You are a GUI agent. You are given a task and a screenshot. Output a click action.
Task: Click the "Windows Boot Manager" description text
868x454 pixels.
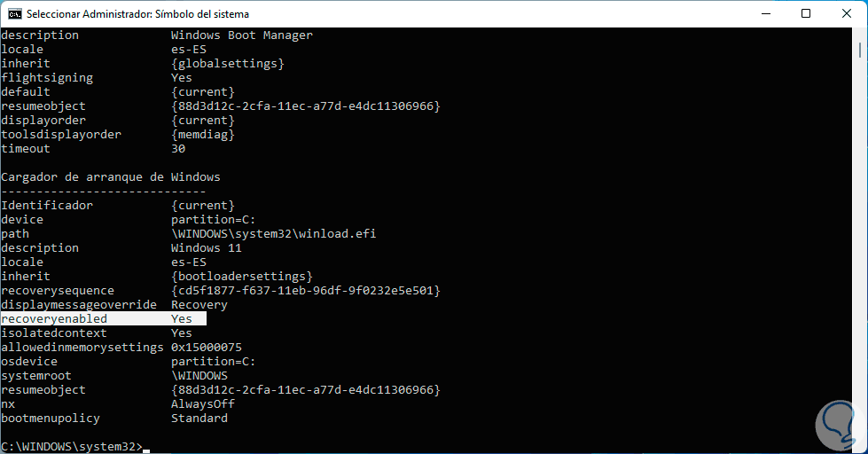(x=241, y=35)
